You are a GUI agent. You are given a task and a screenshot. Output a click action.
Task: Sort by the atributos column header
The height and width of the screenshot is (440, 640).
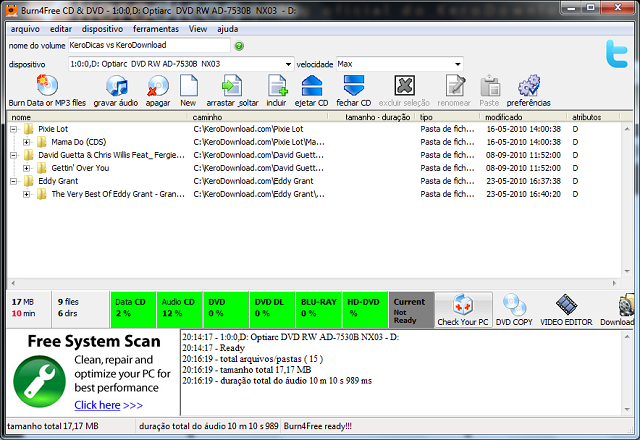(x=593, y=117)
